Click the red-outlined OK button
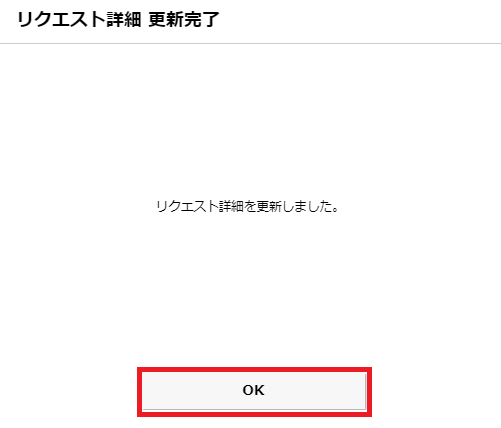Screen dimensions: 501x428 click(254, 391)
